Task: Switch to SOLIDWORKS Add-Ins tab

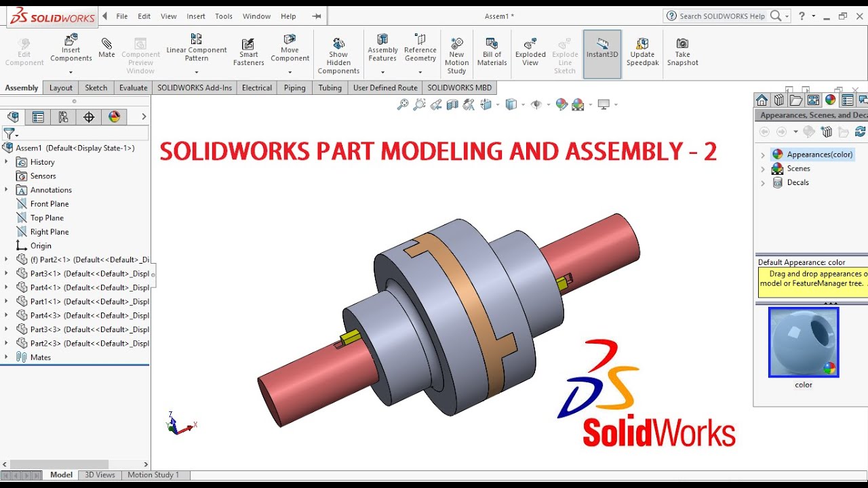Action: point(195,87)
